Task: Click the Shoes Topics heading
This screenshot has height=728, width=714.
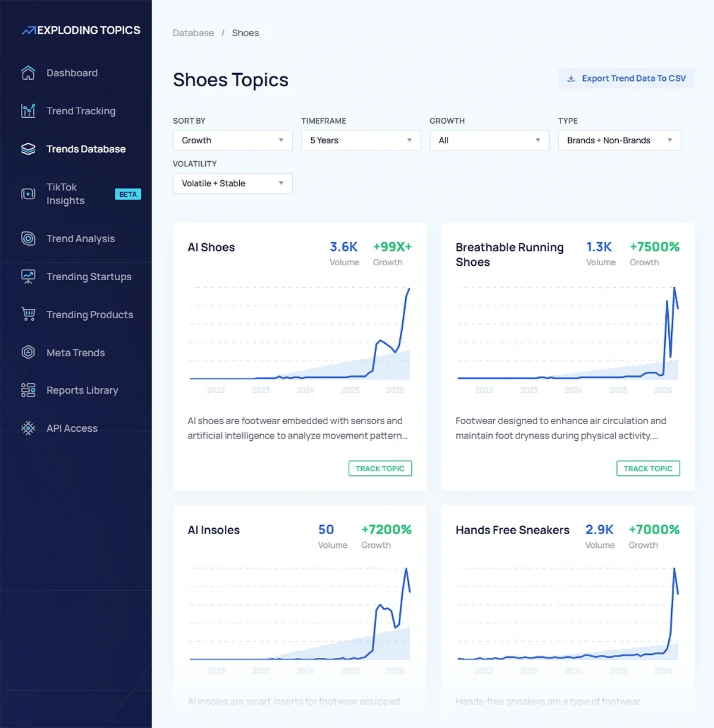Action: pyautogui.click(x=231, y=80)
